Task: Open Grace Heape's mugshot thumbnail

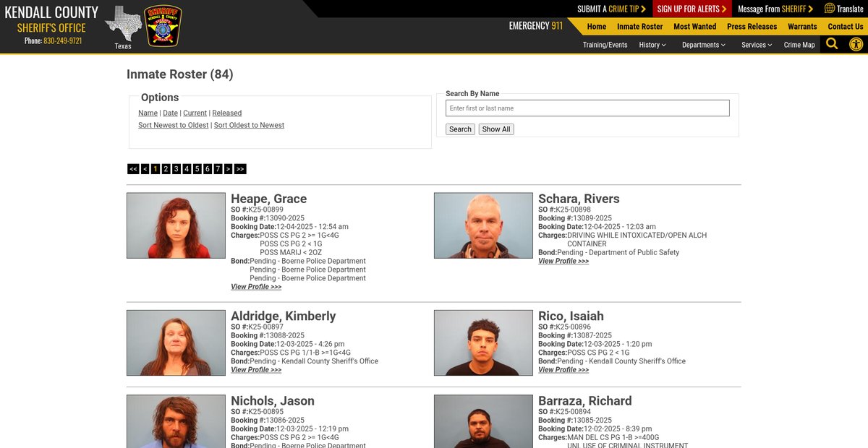Action: click(x=176, y=225)
